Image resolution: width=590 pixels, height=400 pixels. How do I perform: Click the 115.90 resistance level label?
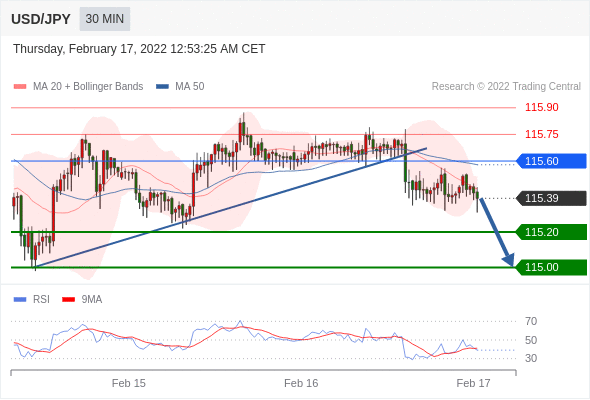click(541, 107)
